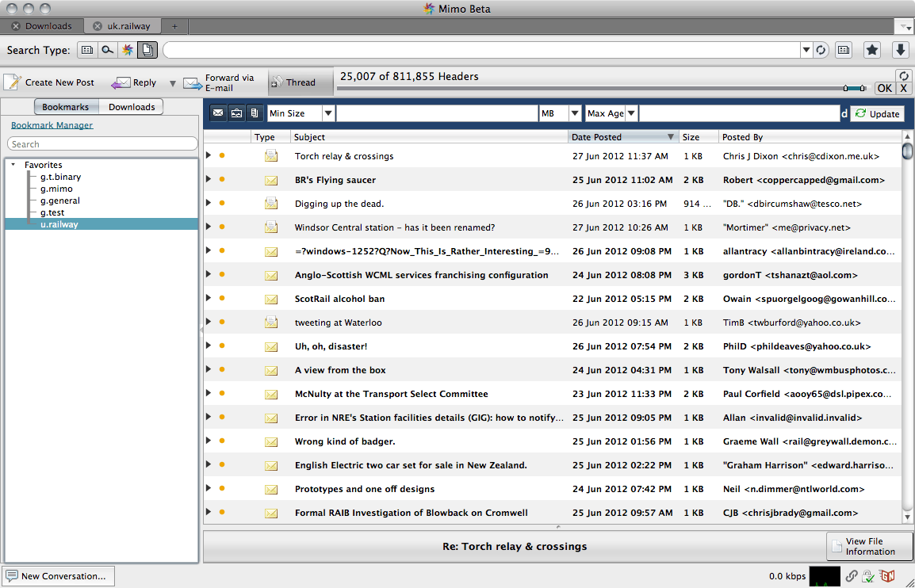This screenshot has width=915, height=588.
Task: Switch to the uk.railway tab
Action: coord(128,25)
